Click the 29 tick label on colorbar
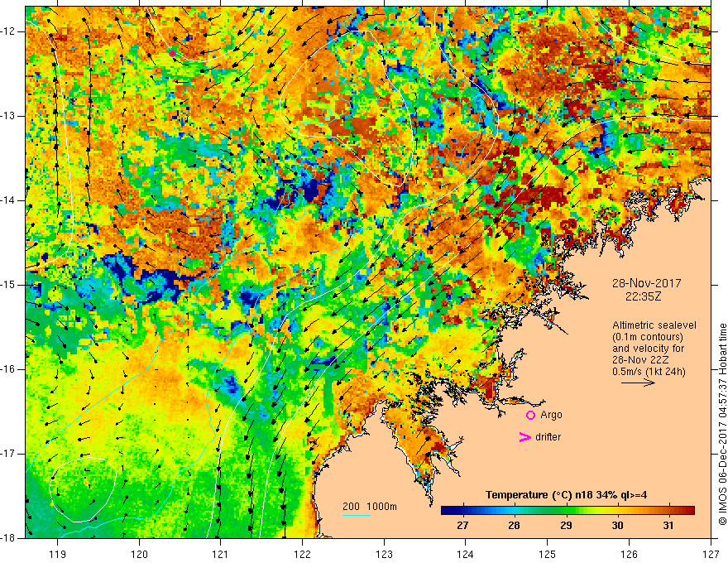This screenshot has width=728, height=563. pyautogui.click(x=566, y=526)
